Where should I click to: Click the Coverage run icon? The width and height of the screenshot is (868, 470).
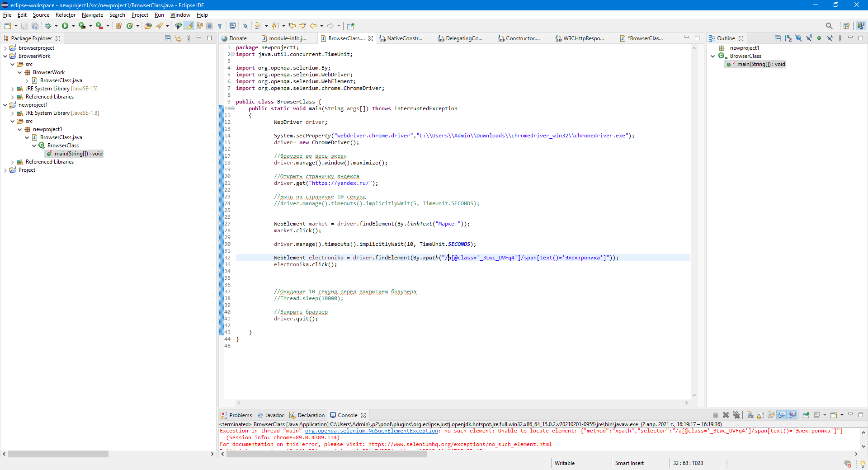tap(82, 26)
